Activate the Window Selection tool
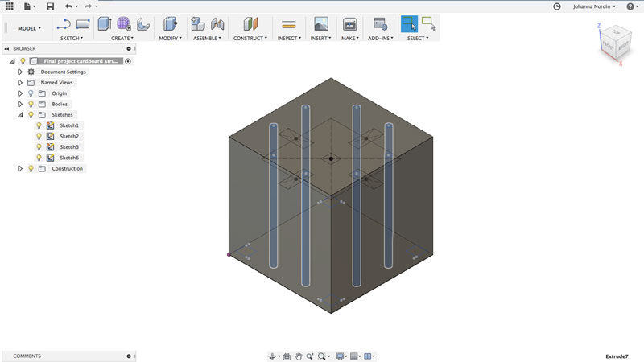The width and height of the screenshot is (644, 362). click(x=409, y=24)
